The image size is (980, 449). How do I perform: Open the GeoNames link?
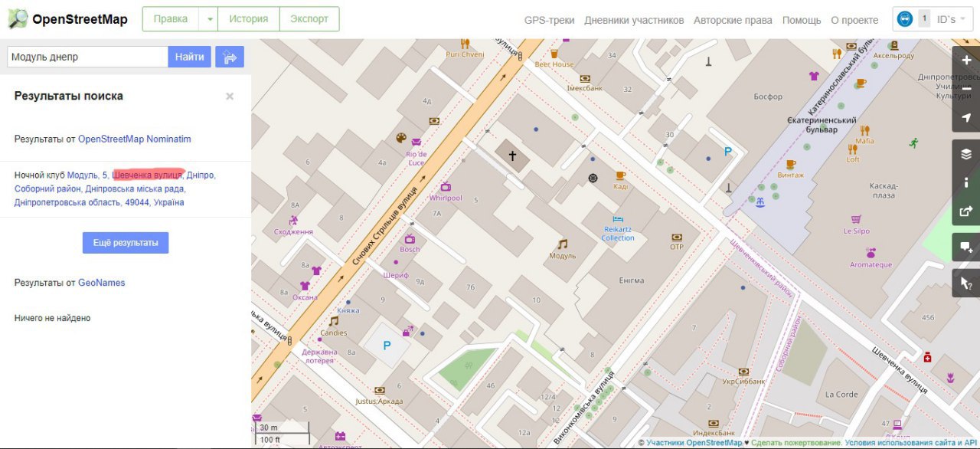102,283
